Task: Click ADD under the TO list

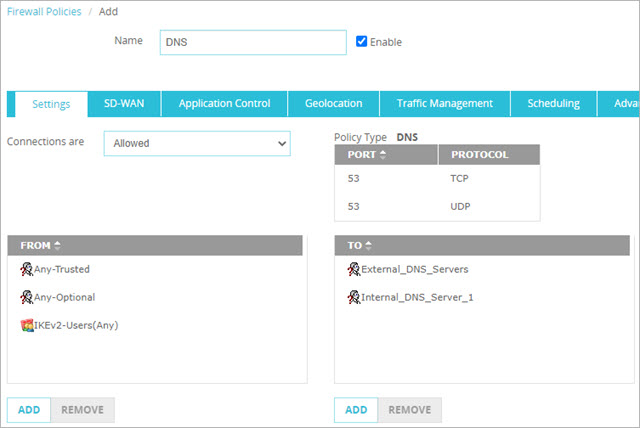Action: tap(355, 410)
